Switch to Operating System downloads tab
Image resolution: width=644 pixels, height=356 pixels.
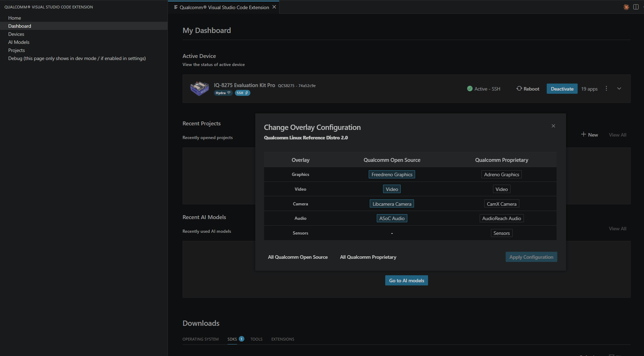201,339
